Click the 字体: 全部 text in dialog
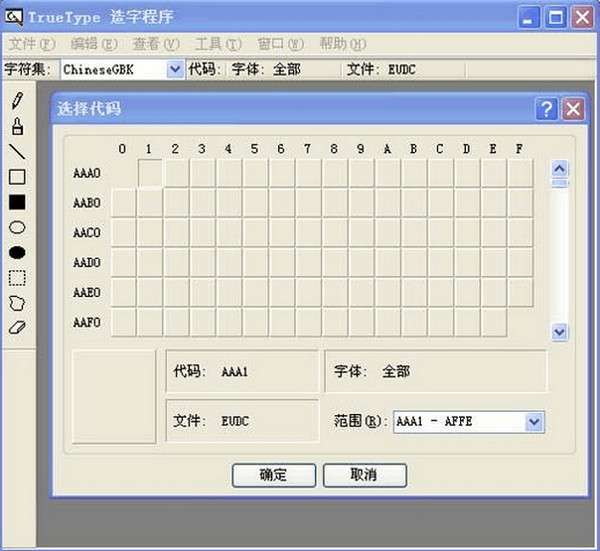 (x=372, y=371)
